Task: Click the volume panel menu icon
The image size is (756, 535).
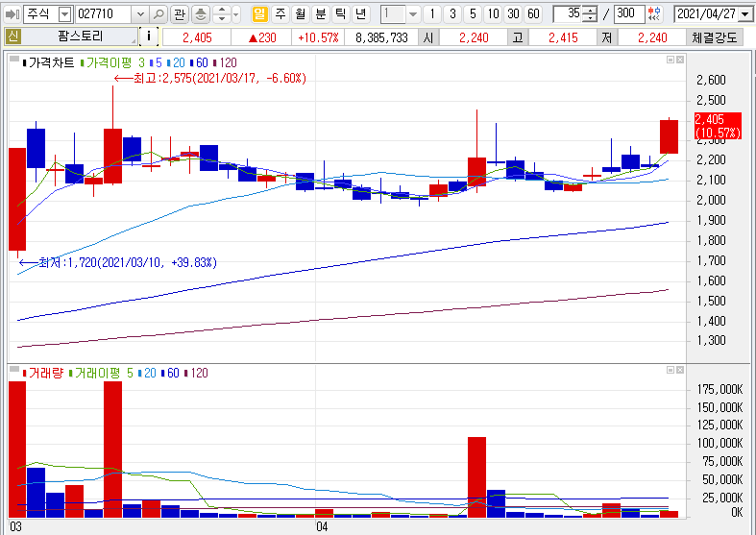Action: pos(14,369)
